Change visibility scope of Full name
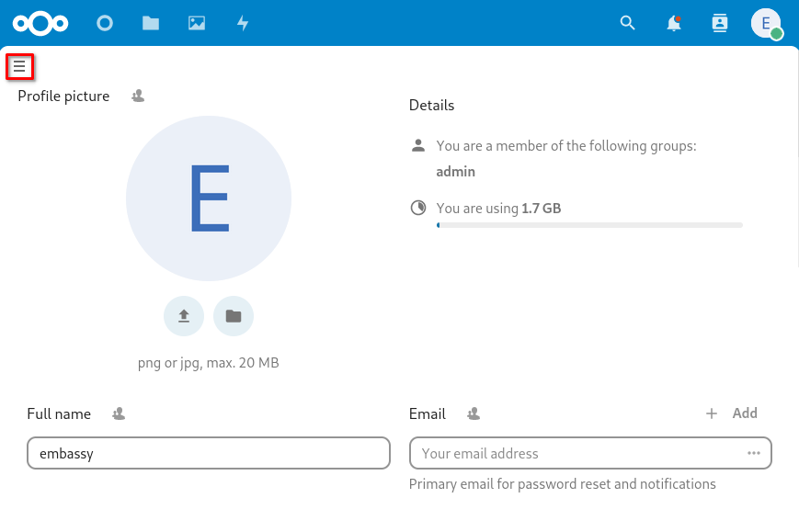This screenshot has width=799, height=532. (x=118, y=413)
